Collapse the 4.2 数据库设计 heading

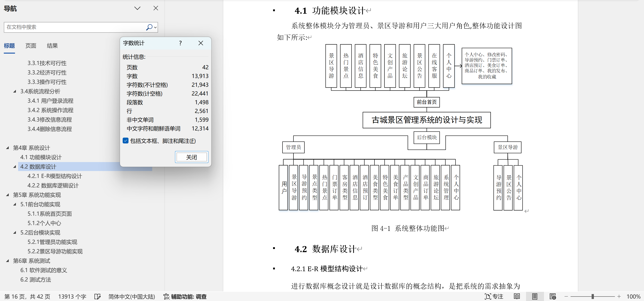15,167
